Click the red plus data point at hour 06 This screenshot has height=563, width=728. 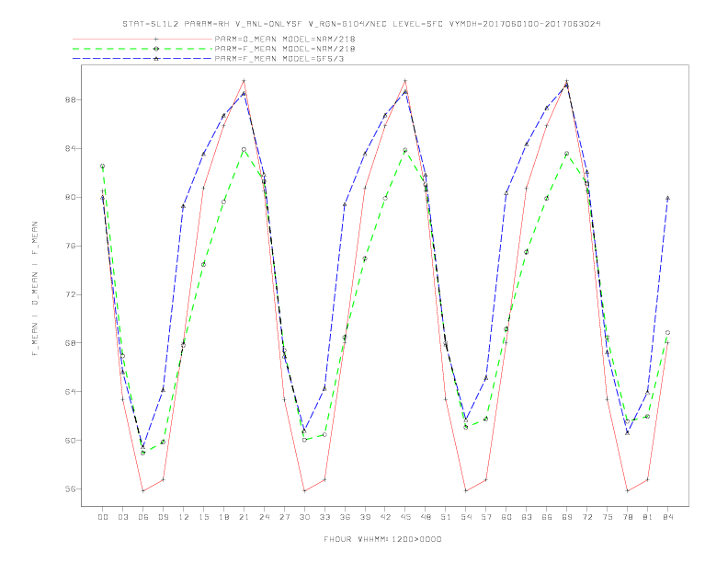143,490
